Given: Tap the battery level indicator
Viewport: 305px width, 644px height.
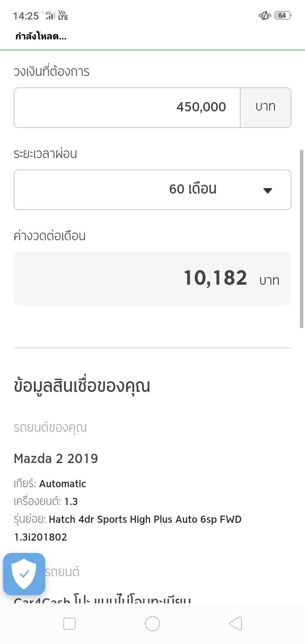Looking at the screenshot, I should click(x=282, y=16).
